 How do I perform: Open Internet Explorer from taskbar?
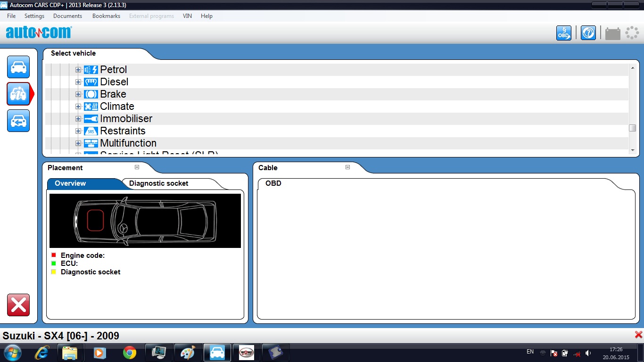pyautogui.click(x=41, y=353)
